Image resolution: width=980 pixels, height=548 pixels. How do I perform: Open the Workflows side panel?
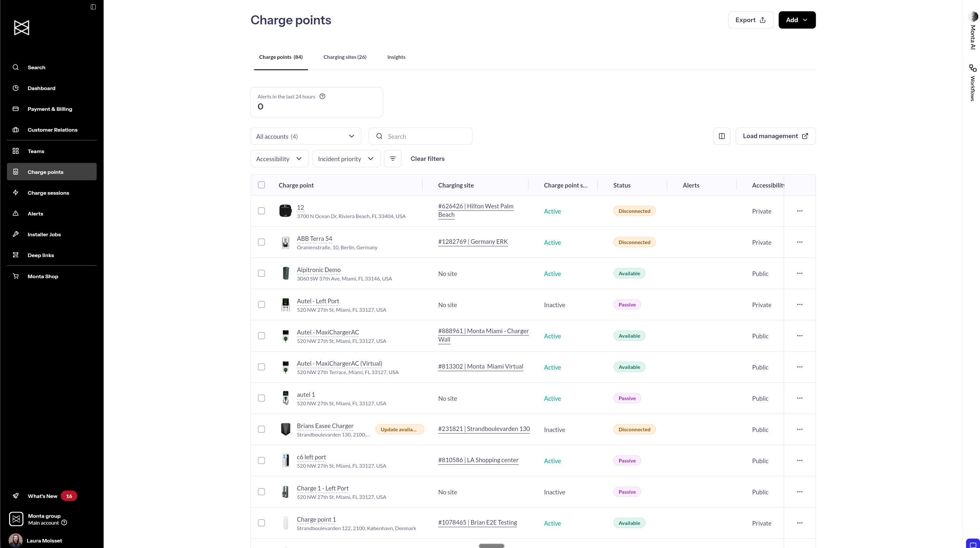click(x=973, y=83)
